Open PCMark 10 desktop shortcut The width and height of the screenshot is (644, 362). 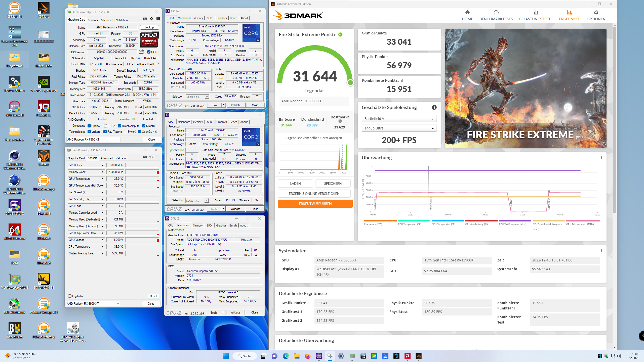[44, 109]
